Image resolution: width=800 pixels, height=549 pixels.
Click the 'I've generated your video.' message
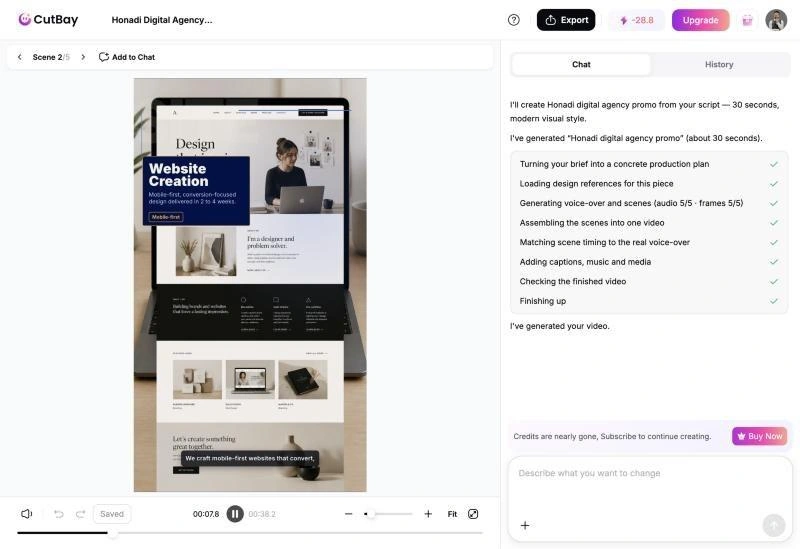560,326
